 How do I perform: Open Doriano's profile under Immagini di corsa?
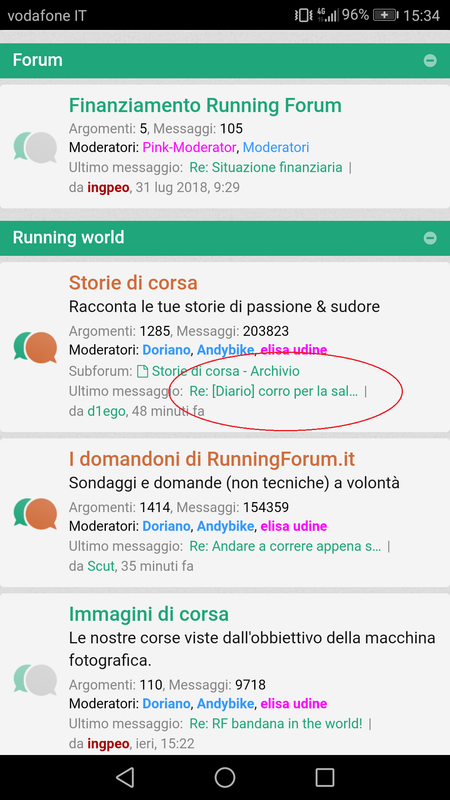pyautogui.click(x=166, y=704)
